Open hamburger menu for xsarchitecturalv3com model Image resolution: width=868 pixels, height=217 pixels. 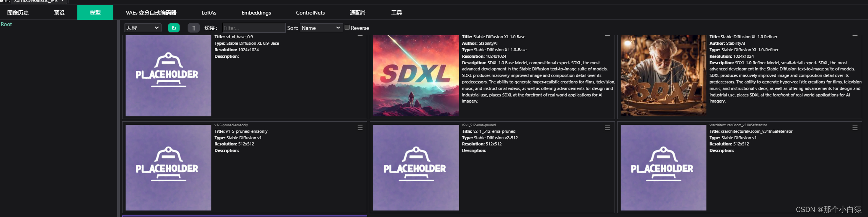coord(855,128)
